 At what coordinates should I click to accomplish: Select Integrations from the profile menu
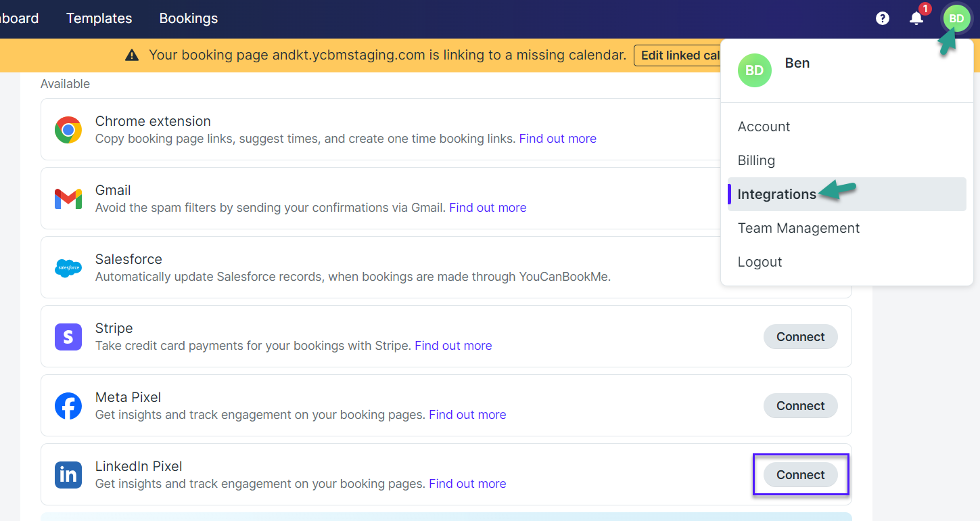[847, 194]
